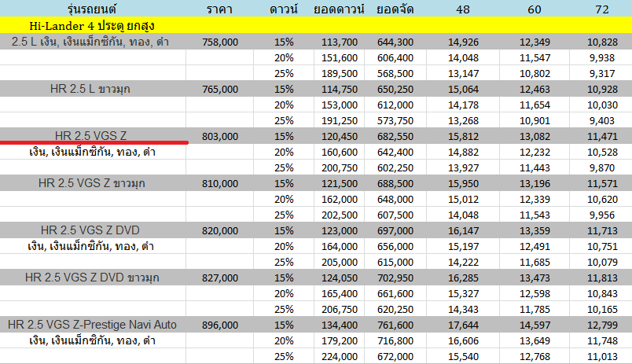Select the installment value 9,956
This screenshot has height=364, width=632.
click(602, 215)
